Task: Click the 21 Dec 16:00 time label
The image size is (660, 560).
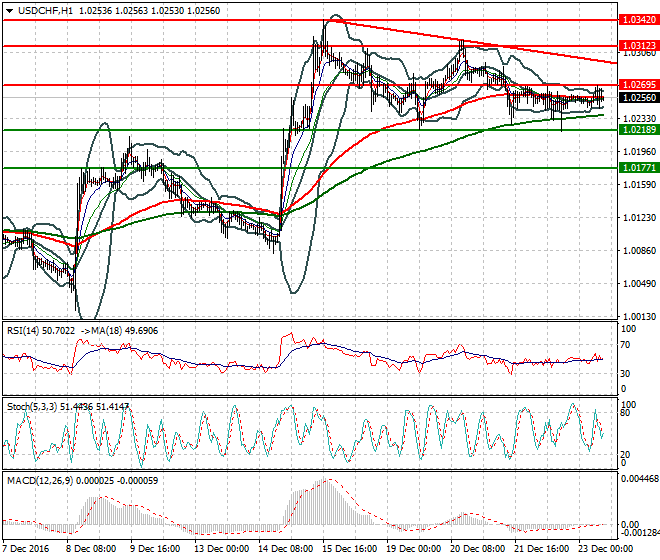Action: pyautogui.click(x=541, y=549)
